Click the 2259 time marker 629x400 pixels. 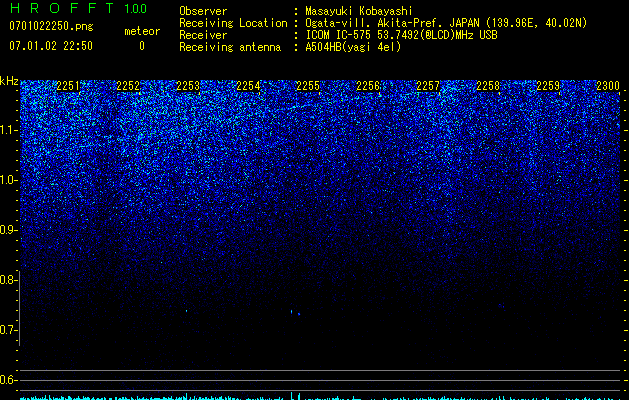point(548,86)
